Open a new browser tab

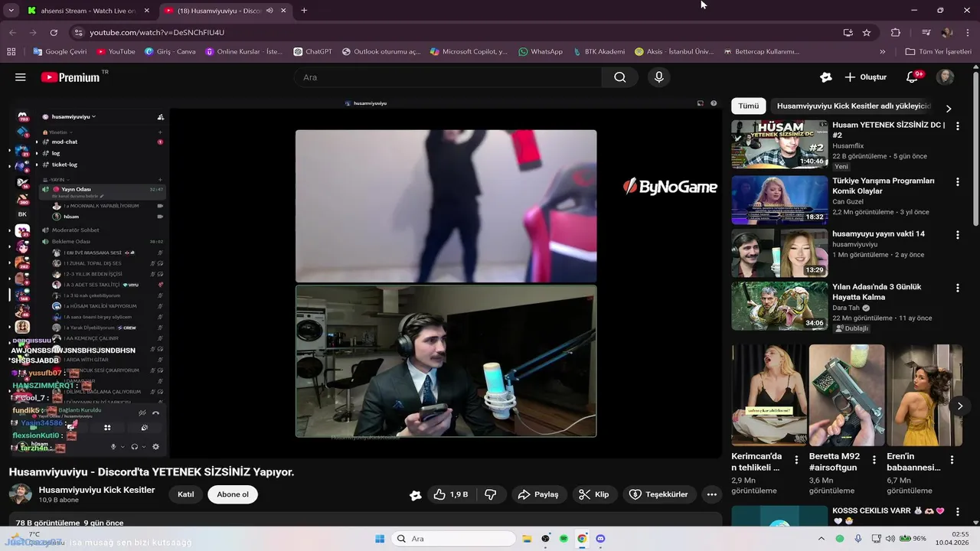click(x=304, y=11)
